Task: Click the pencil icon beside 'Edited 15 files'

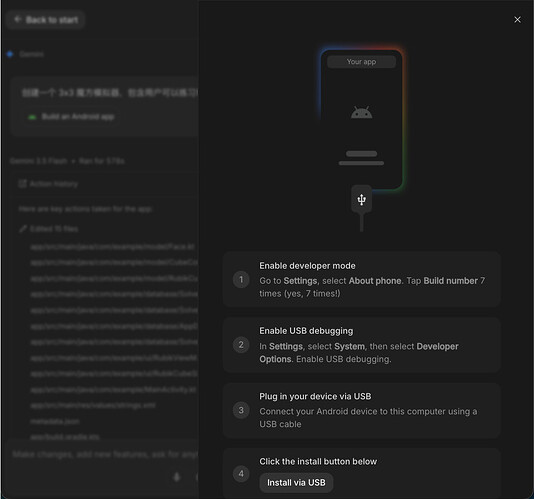Action: [23, 229]
